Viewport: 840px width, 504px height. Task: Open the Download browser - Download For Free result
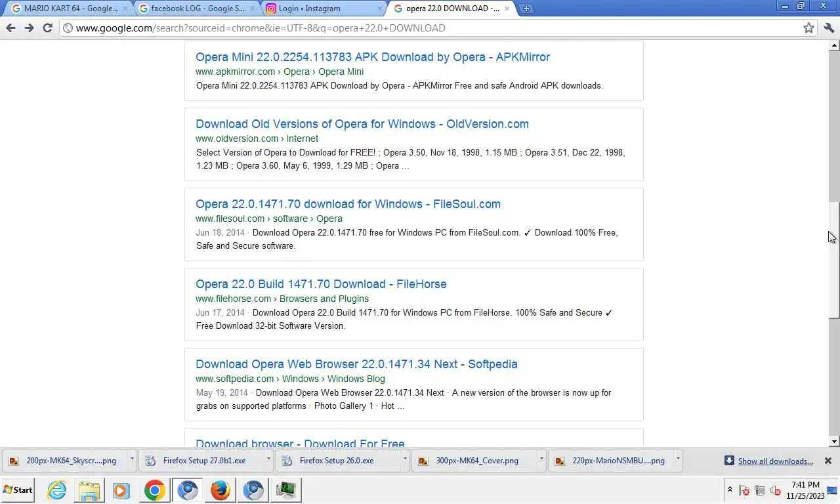coord(300,443)
